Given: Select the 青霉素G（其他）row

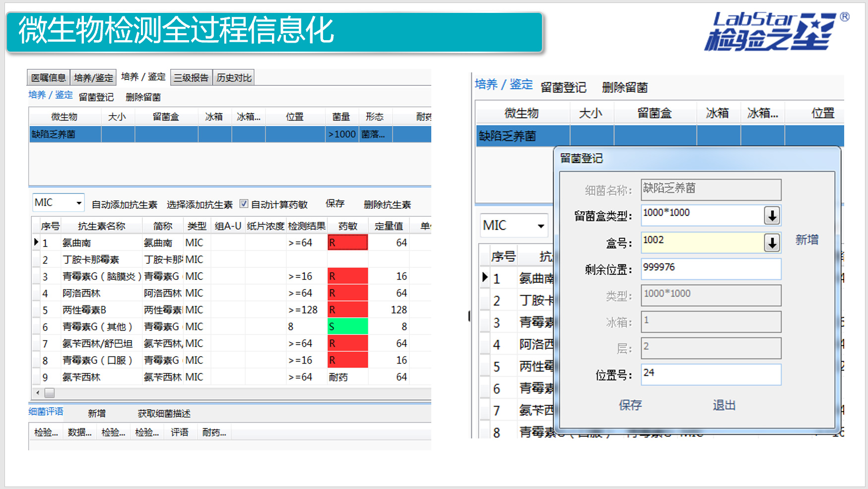Looking at the screenshot, I should coord(231,326).
